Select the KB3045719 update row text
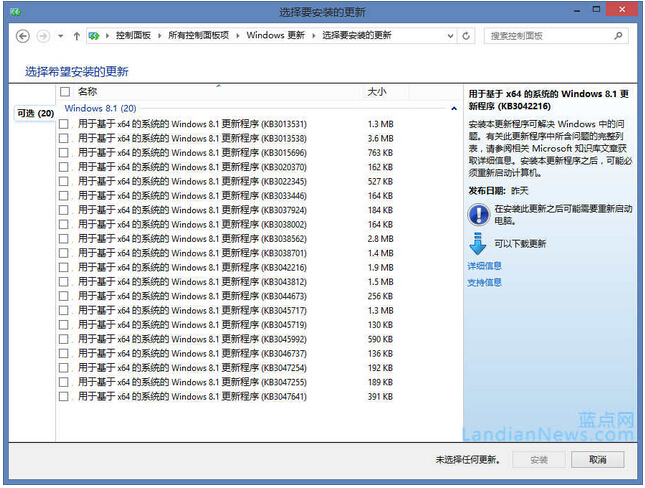This screenshot has width=645, height=488. tap(192, 325)
